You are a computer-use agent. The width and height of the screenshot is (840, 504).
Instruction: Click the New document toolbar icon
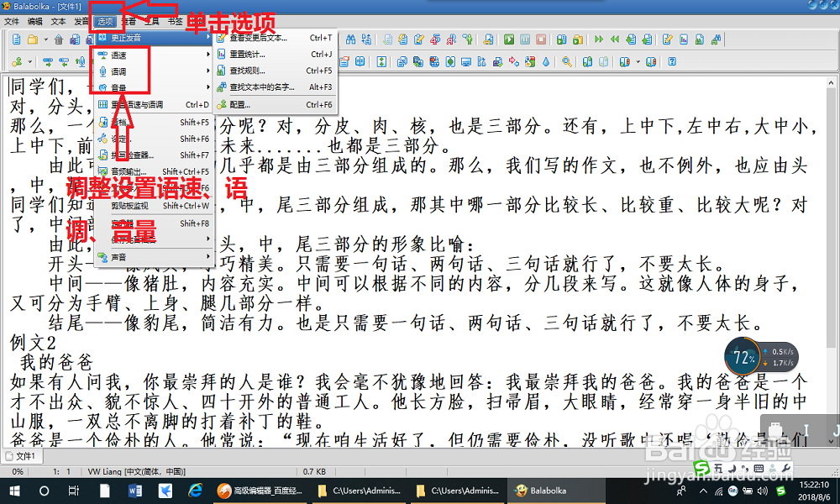pos(17,39)
